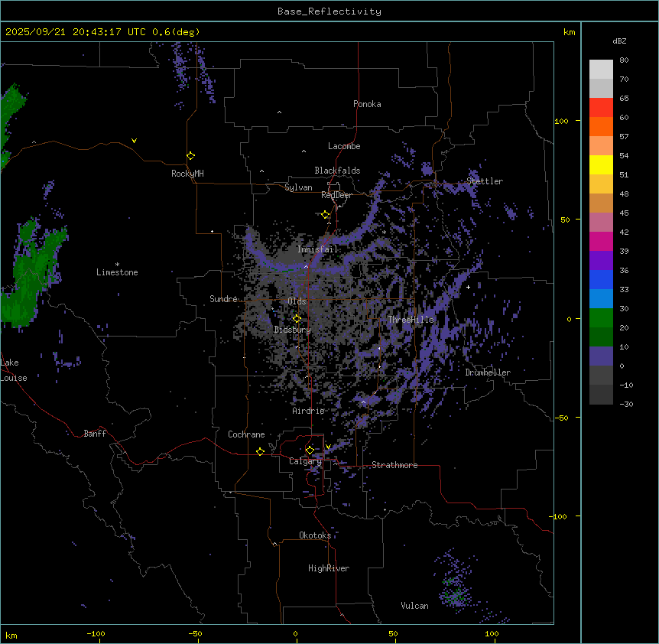This screenshot has height=644, width=659.
Task: Select the yellow diamond marker above Calgary
Action: pyautogui.click(x=310, y=450)
